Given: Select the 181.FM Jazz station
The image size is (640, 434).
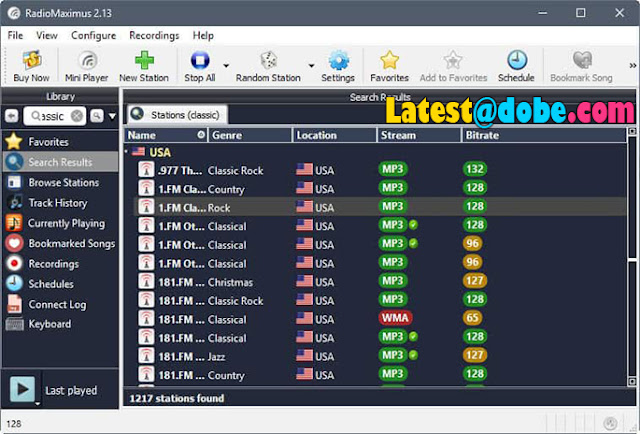Looking at the screenshot, I should tap(380, 356).
